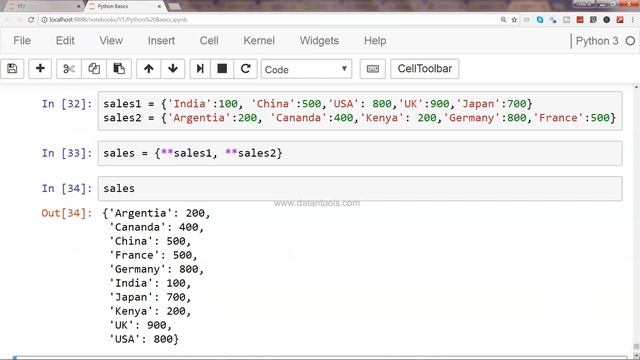Screen dimensions: 640x360
Task: Open Chrome's three-dot menu
Action: click(633, 20)
